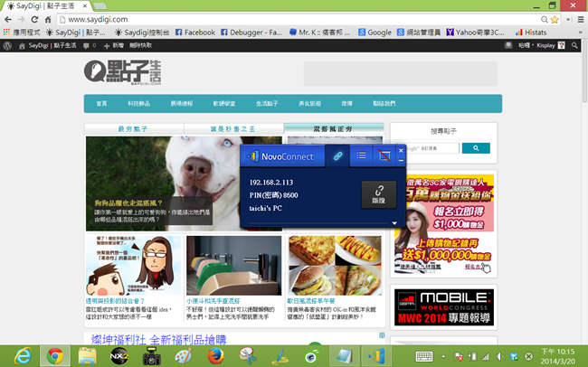Open the NovoConnect participant list tab

pyautogui.click(x=361, y=155)
